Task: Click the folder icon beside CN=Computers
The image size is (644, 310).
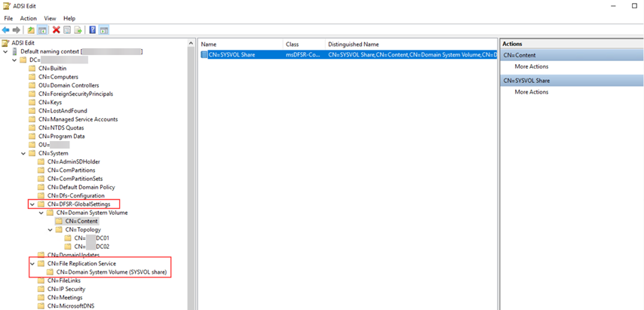Action: 32,77
